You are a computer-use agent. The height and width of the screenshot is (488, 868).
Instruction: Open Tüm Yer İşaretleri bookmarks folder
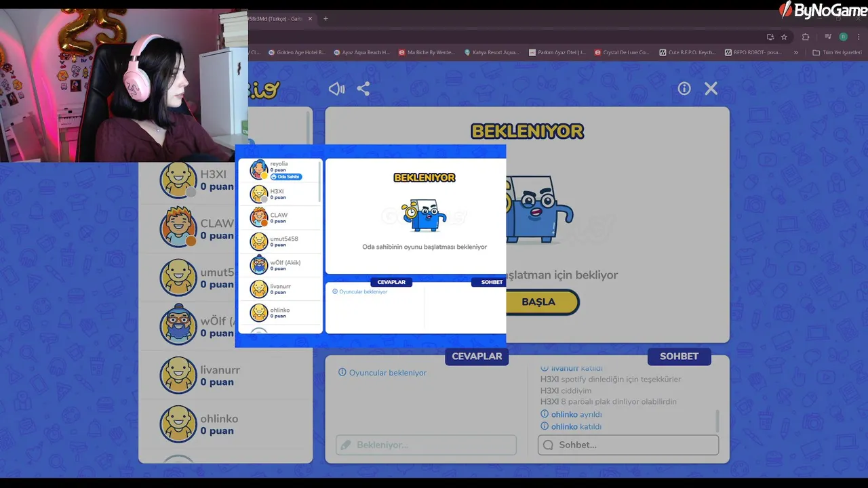coord(837,52)
